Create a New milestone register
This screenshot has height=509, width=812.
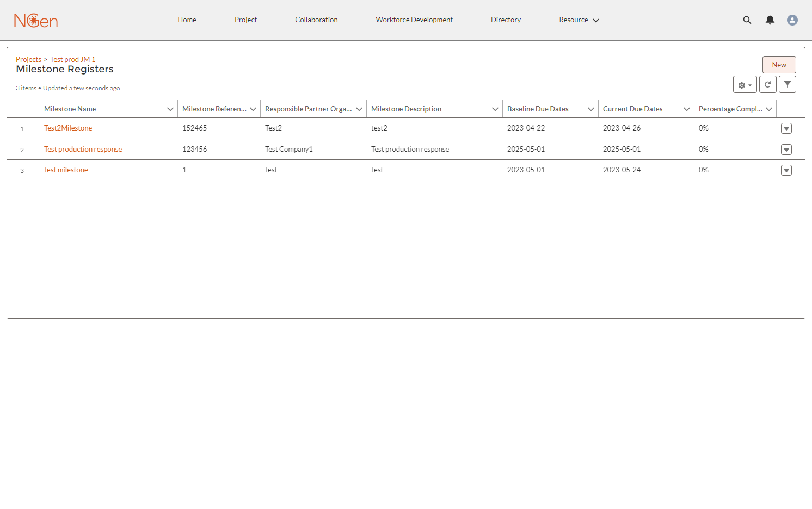pos(779,65)
